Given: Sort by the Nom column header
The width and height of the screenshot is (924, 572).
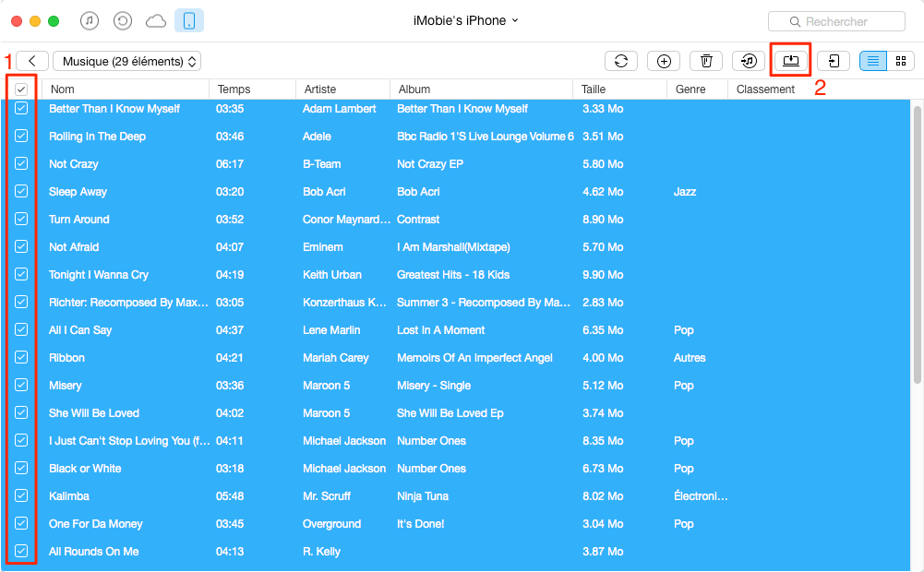Looking at the screenshot, I should point(126,89).
